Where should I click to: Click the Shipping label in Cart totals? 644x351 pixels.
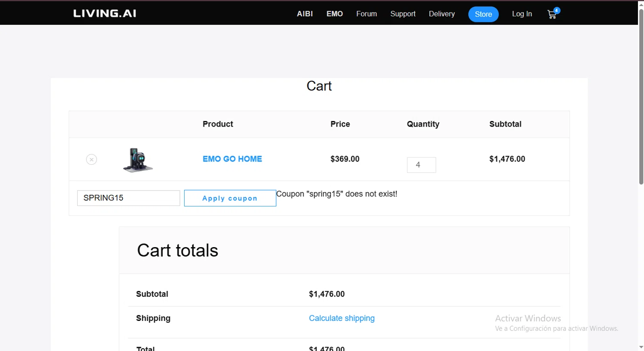pos(153,318)
